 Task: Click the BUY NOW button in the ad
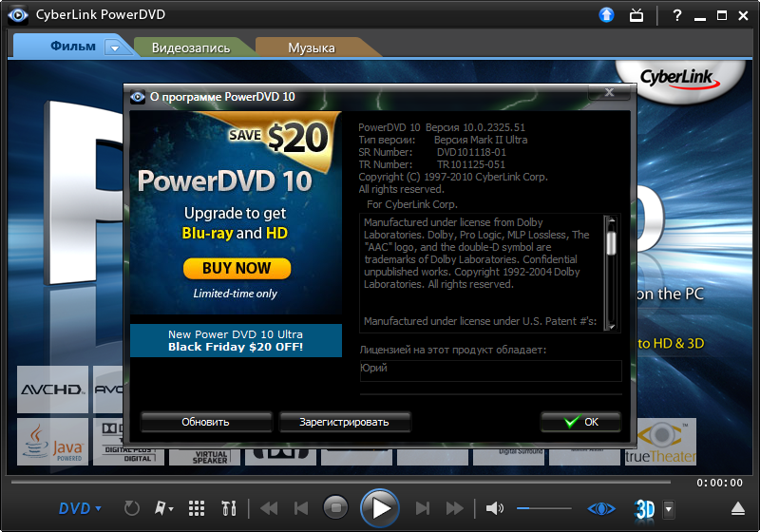point(237,268)
